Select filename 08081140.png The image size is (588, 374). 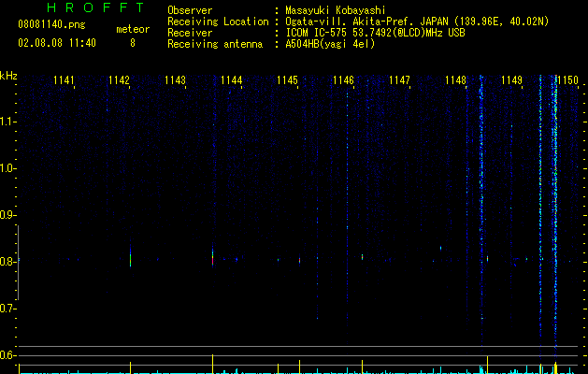[x=51, y=25]
